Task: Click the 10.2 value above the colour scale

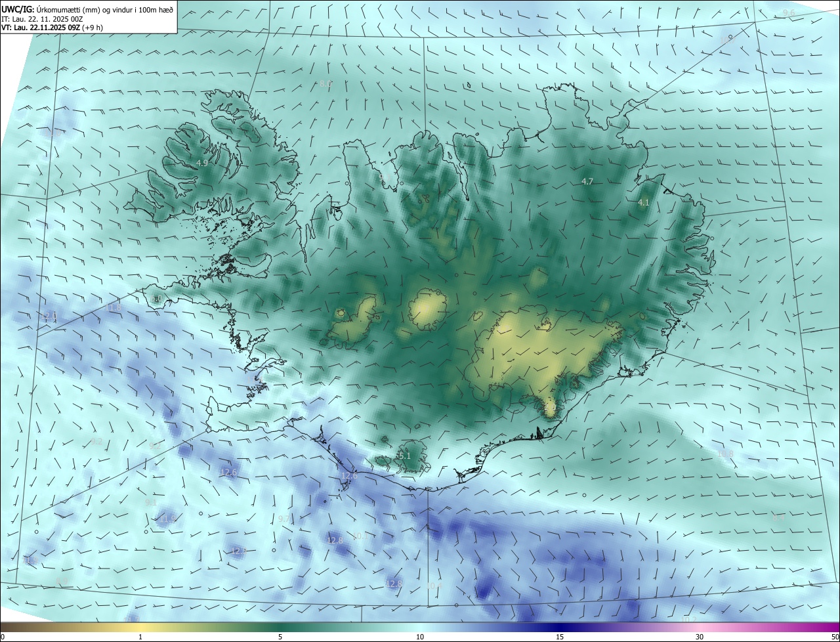Action: pyautogui.click(x=688, y=619)
